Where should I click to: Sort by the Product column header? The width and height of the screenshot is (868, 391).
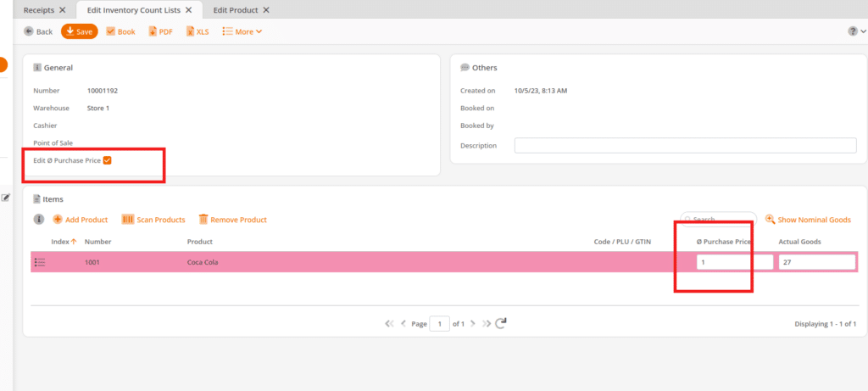pyautogui.click(x=200, y=242)
